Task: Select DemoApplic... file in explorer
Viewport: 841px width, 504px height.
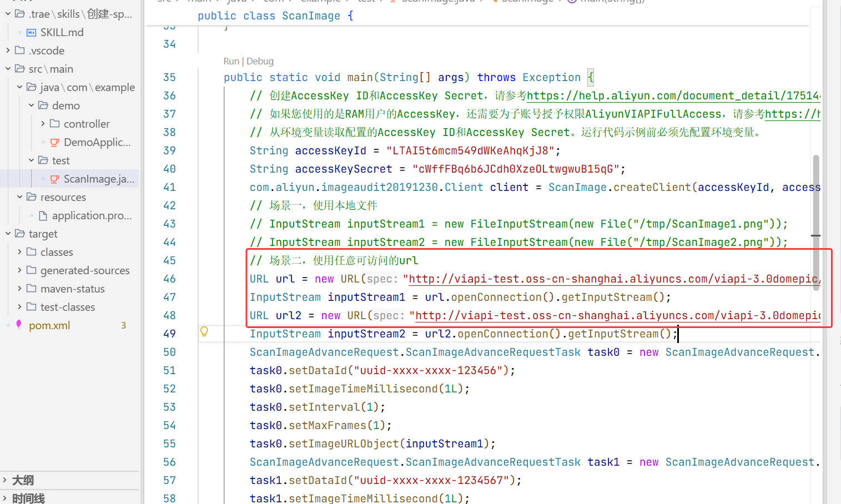Action: 97,142
